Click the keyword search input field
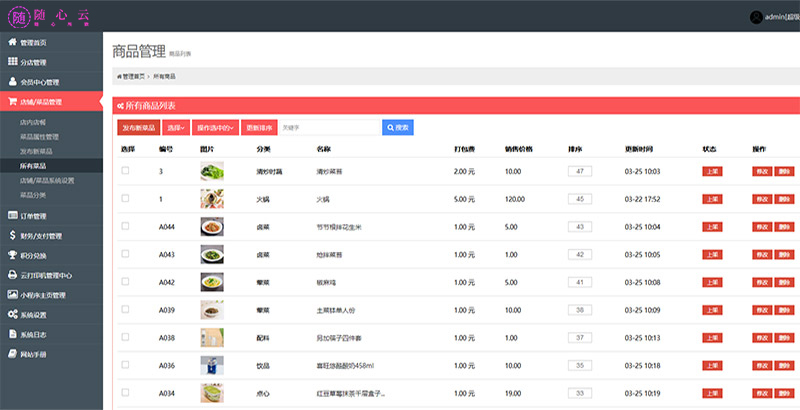The image size is (800, 410). point(328,128)
